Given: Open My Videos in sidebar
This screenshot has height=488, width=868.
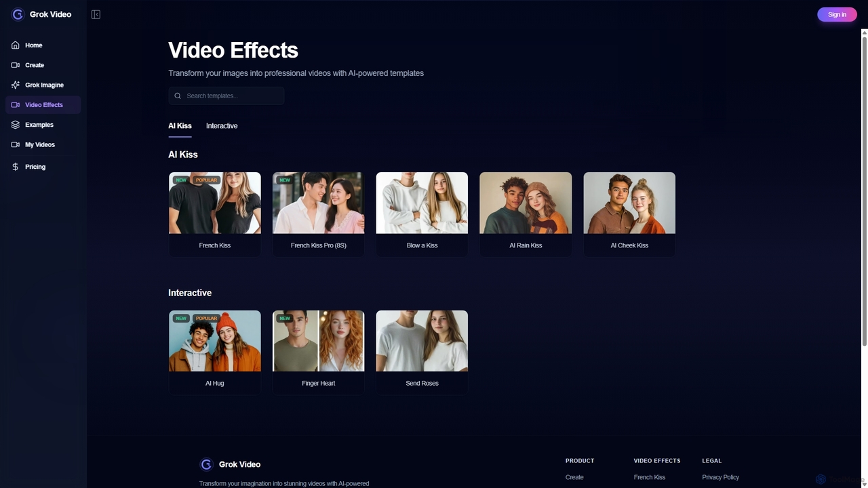Looking at the screenshot, I should (43, 145).
